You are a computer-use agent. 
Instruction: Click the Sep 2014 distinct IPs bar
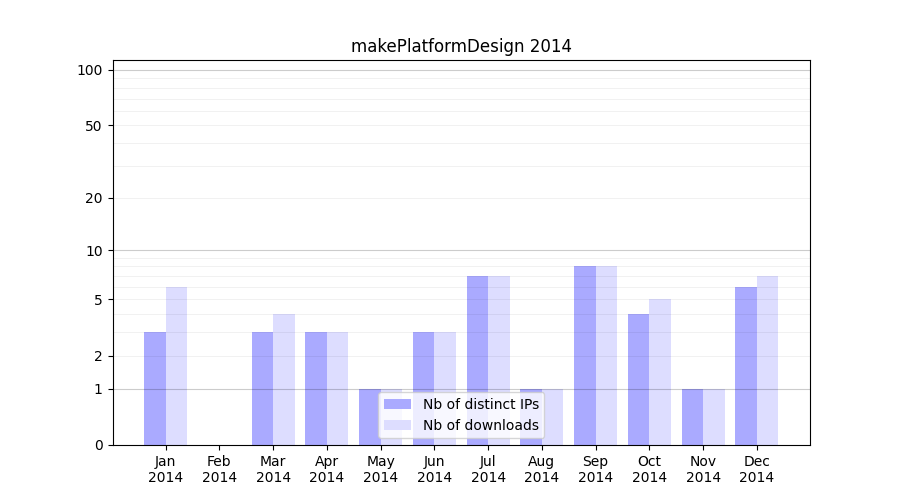click(585, 355)
